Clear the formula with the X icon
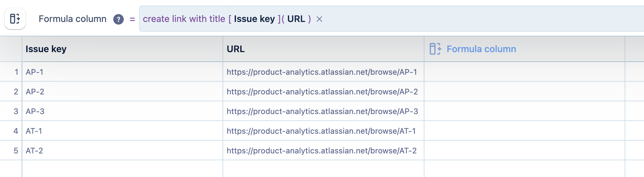644x177 pixels. point(319,19)
